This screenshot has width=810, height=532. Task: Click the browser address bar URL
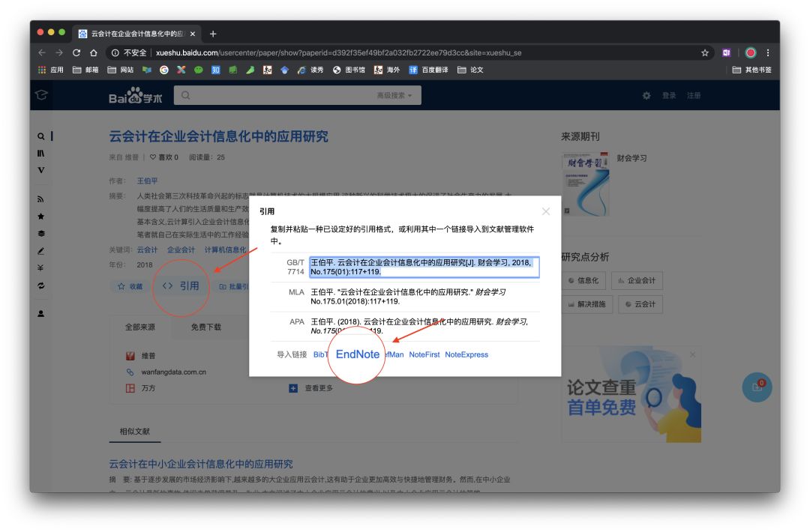(338, 52)
